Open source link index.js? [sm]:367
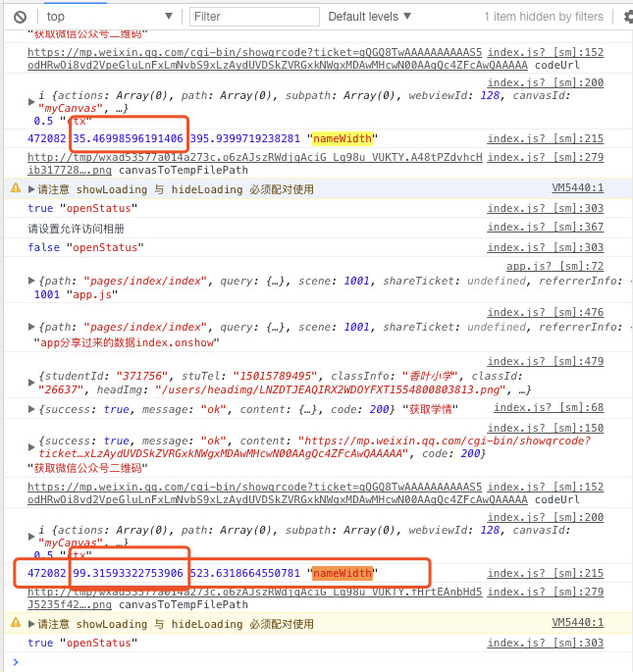The width and height of the screenshot is (633, 672). [545, 227]
